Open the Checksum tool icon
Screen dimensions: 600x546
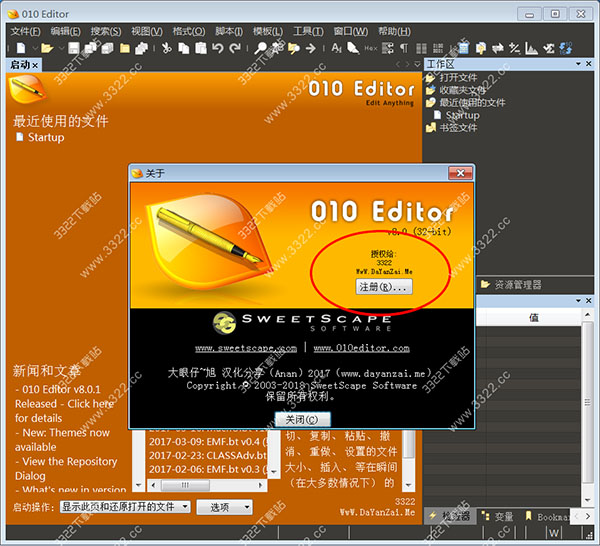coord(548,48)
